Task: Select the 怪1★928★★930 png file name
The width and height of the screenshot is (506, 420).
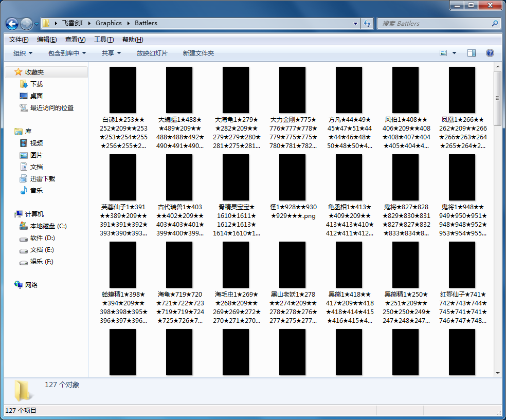Action: pyautogui.click(x=293, y=211)
